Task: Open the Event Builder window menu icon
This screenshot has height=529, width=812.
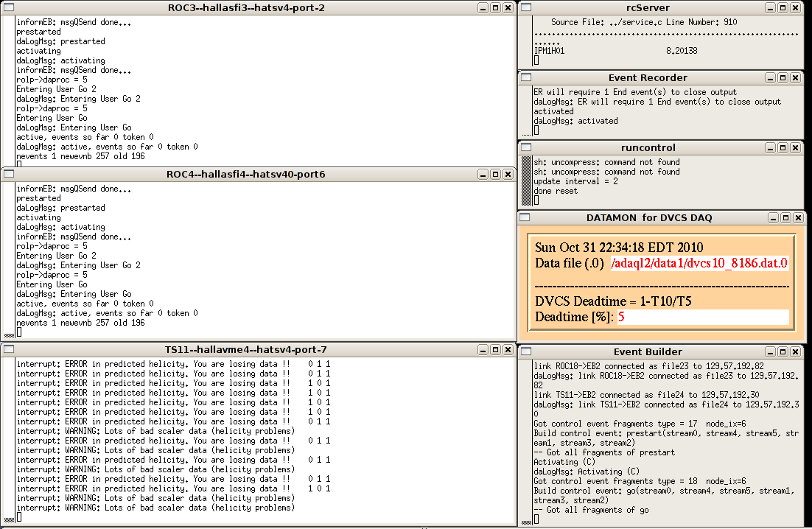Action: [526, 351]
